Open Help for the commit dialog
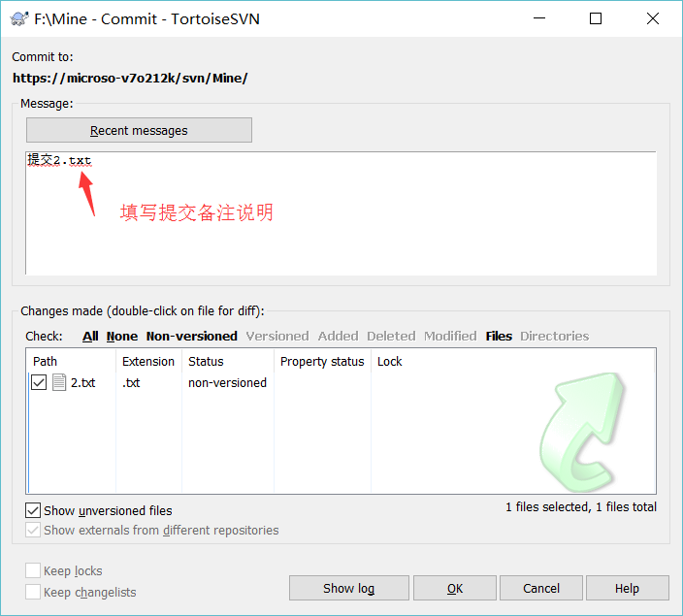 tap(628, 588)
